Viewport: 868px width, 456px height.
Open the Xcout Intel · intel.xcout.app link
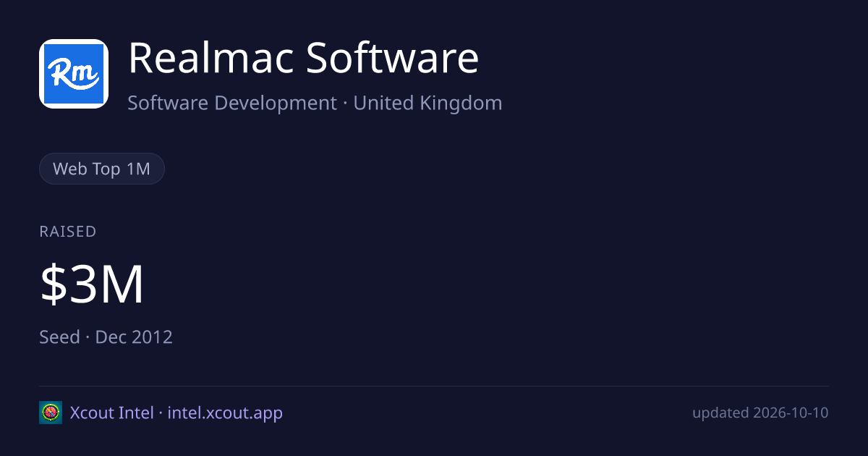[176, 413]
